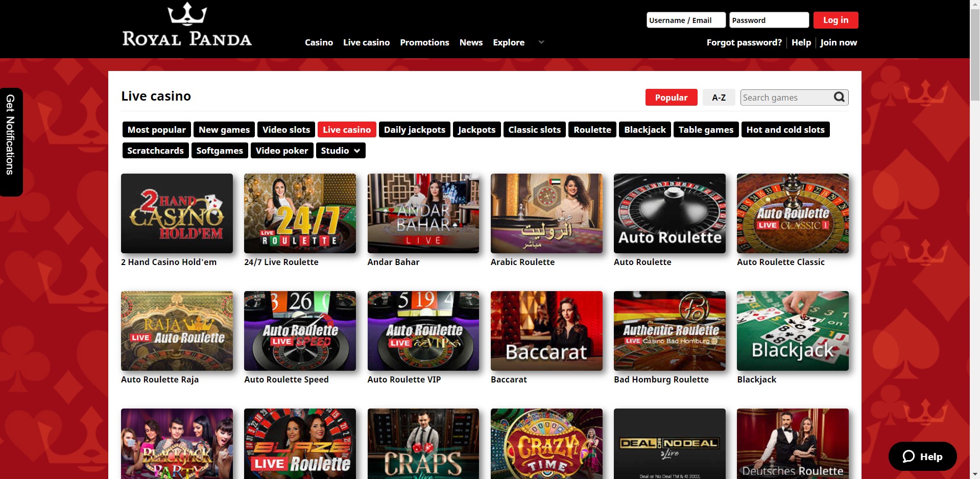Select the Video slots category tab

286,130
